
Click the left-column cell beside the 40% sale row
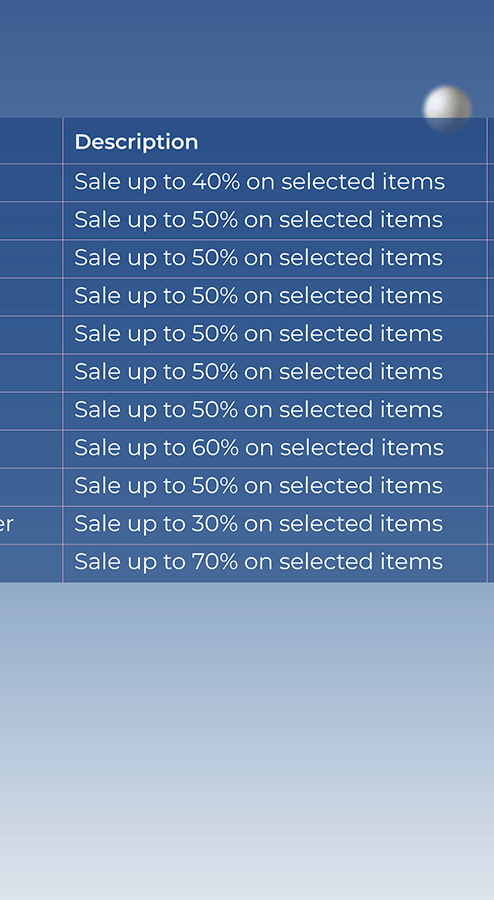[x=31, y=183]
